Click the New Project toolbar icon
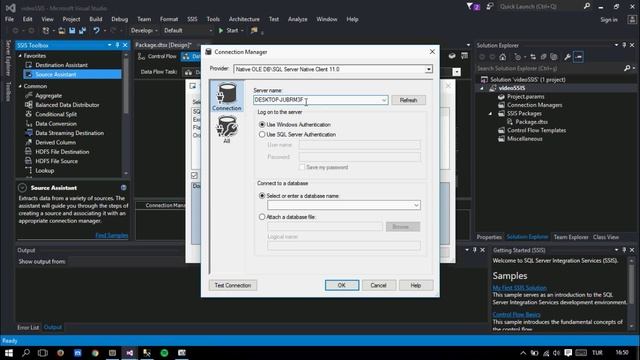The width and height of the screenshot is (640, 360). [x=46, y=31]
